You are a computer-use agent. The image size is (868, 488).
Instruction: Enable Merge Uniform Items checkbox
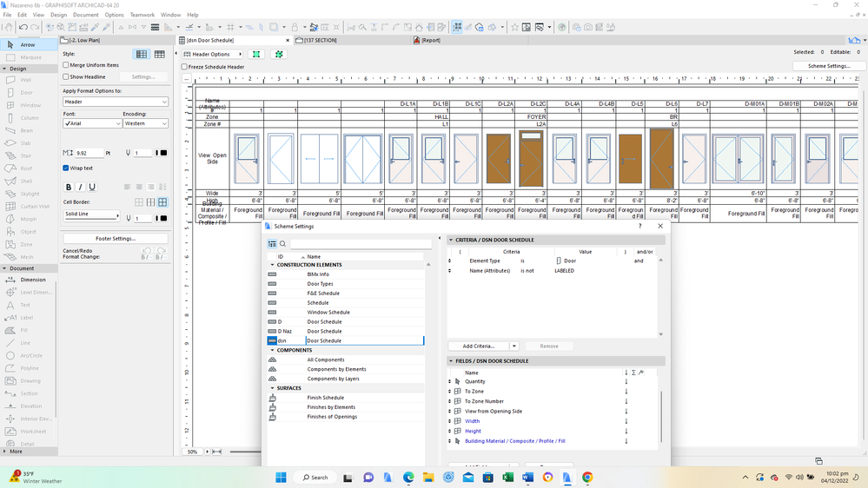click(66, 65)
